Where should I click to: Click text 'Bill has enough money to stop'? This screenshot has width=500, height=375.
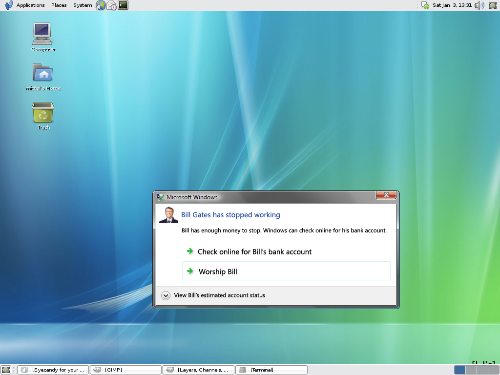click(221, 230)
